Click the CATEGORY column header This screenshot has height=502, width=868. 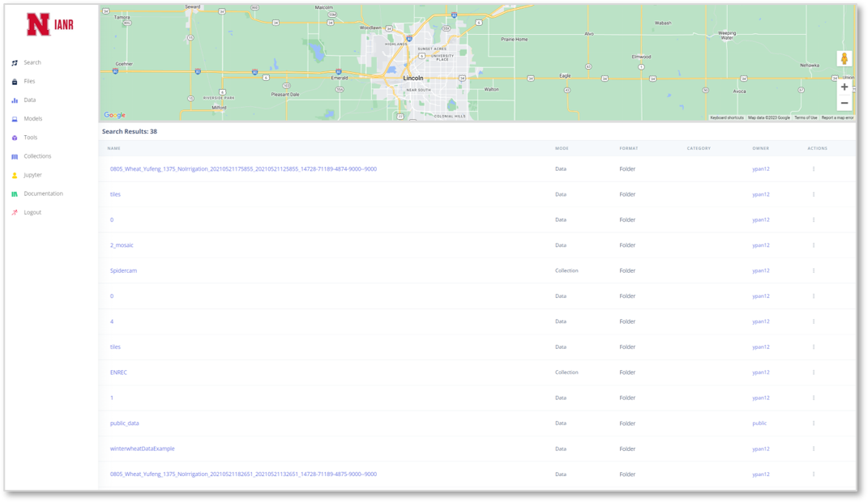[699, 148]
